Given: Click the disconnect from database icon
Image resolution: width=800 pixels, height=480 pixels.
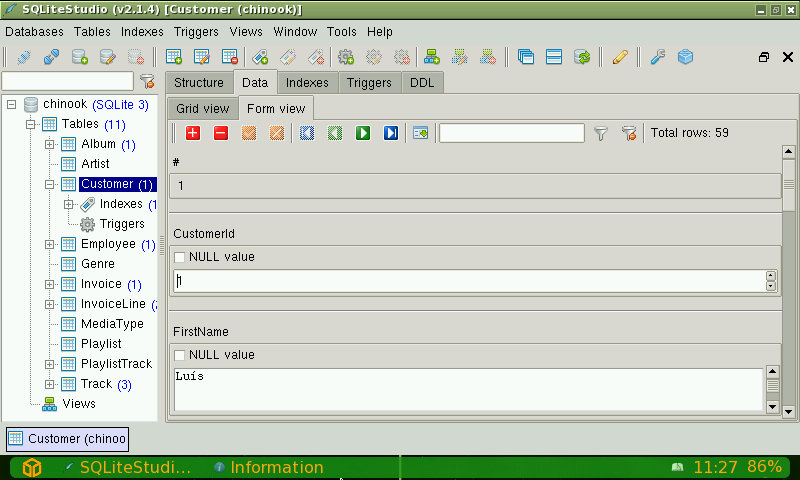Looking at the screenshot, I should 51,57.
